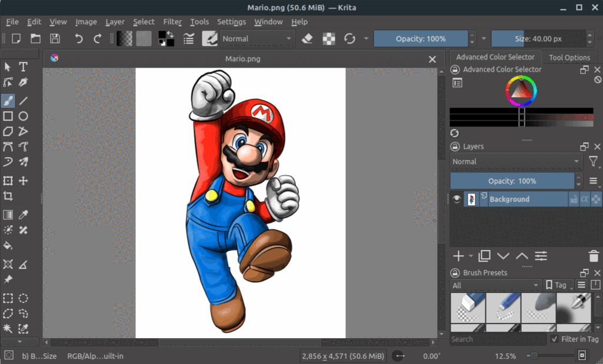This screenshot has width=603, height=364.
Task: Select the Move tool in the toolbox
Action: click(x=23, y=181)
